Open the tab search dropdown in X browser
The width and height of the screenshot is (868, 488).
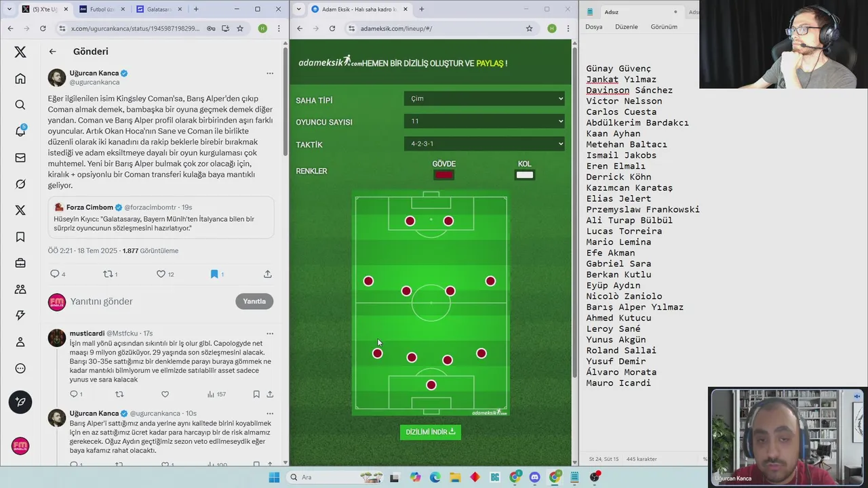tap(9, 9)
